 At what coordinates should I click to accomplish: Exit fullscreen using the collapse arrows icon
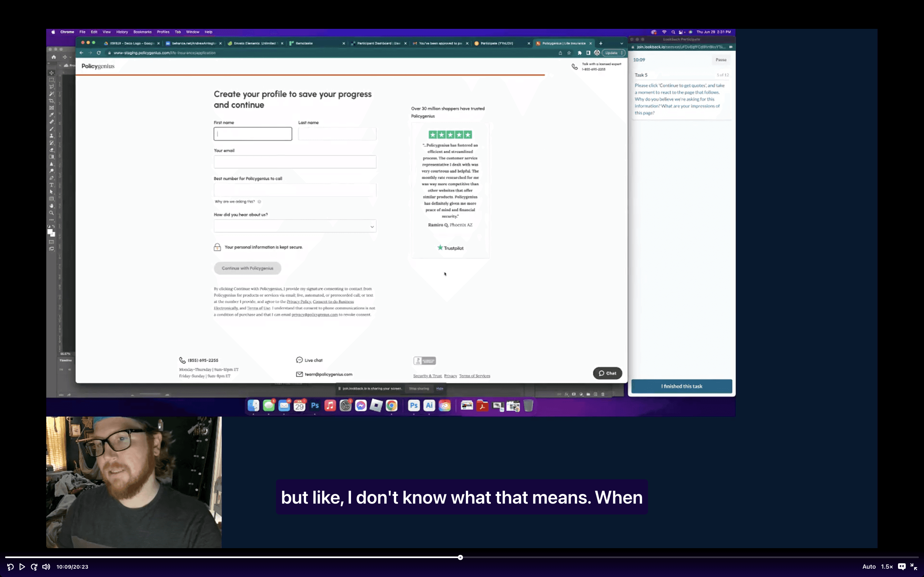point(914,567)
